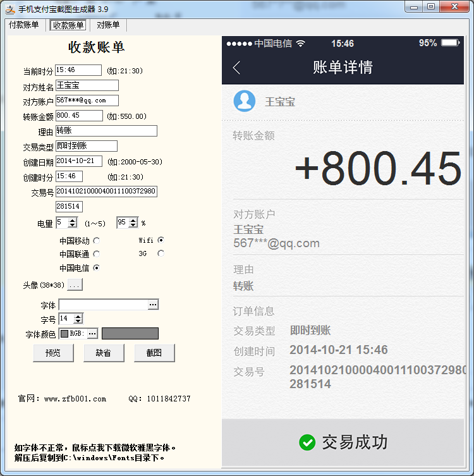Choose the 3G network radio button

(x=161, y=253)
